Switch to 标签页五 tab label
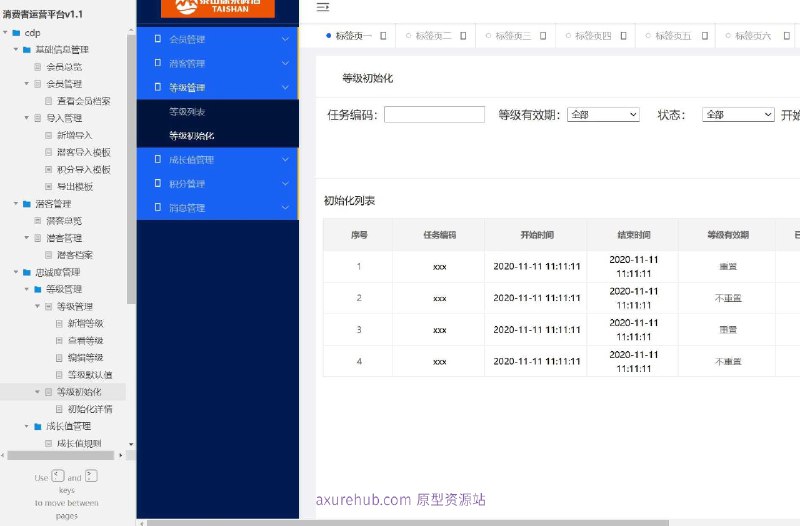The height and width of the screenshot is (526, 800). tap(673, 36)
